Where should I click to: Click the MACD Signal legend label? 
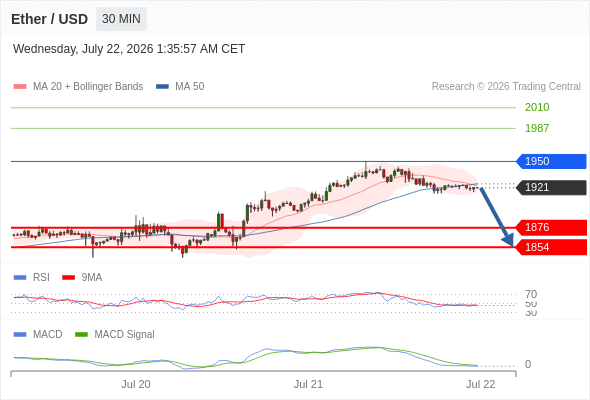click(x=125, y=335)
